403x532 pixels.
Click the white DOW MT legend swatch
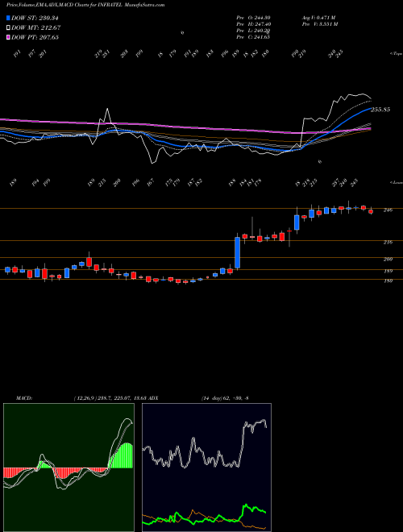(9, 28)
